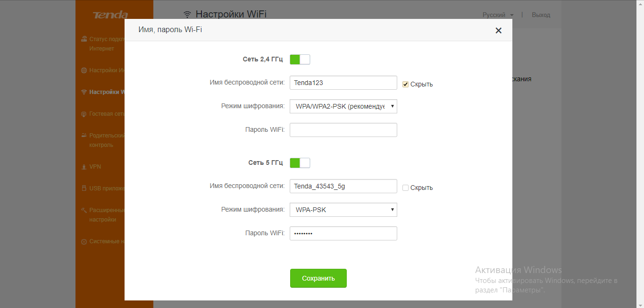The height and width of the screenshot is (308, 644).
Task: Click the guest network sidebar icon
Action: 84,114
